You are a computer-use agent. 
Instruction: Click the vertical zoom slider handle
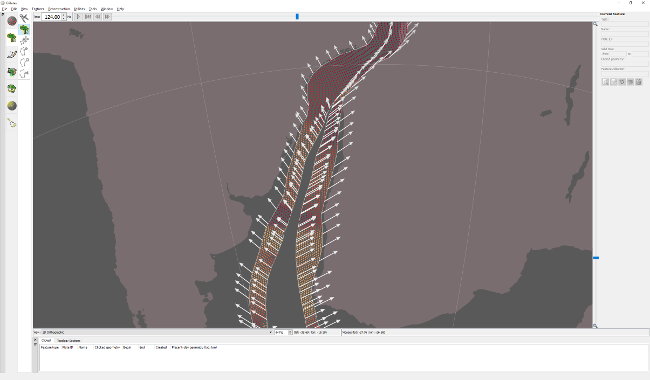click(596, 258)
